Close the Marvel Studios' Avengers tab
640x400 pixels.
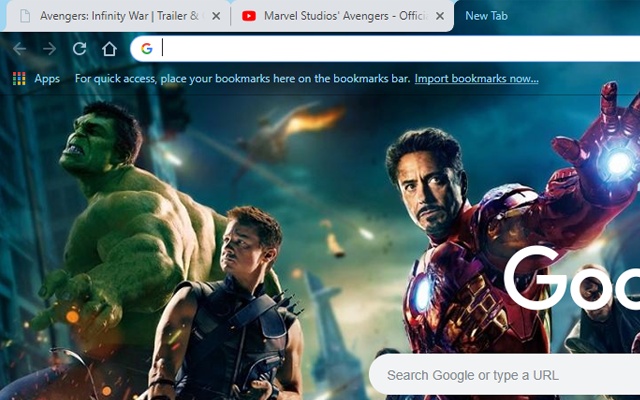pyautogui.click(x=440, y=16)
